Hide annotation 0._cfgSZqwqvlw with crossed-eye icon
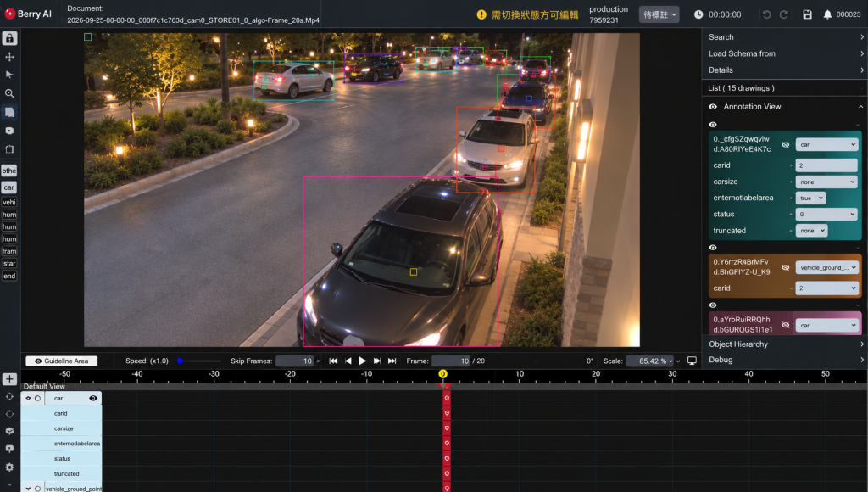868x492 pixels. coord(786,144)
